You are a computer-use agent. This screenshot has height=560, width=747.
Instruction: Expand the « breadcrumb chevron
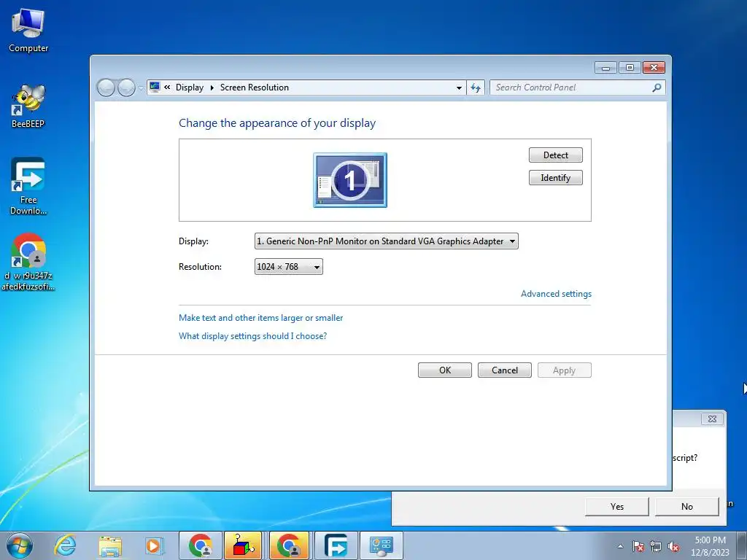[x=167, y=87]
